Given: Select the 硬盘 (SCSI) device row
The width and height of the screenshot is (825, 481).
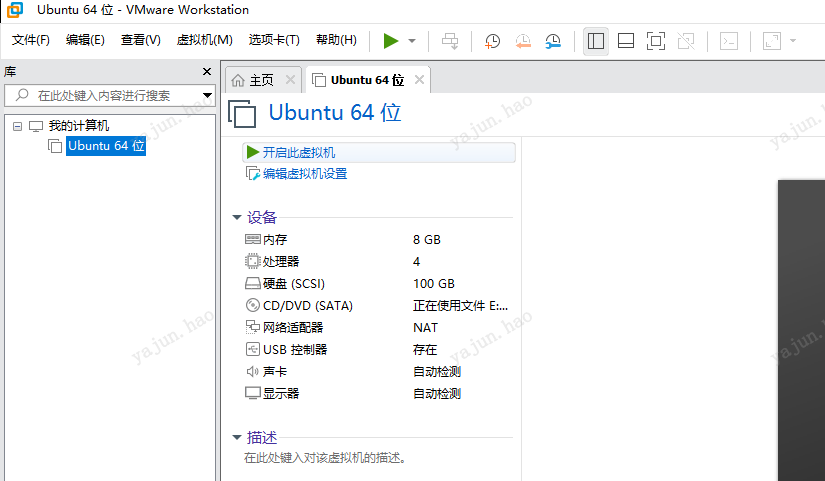Looking at the screenshot, I should (x=378, y=284).
